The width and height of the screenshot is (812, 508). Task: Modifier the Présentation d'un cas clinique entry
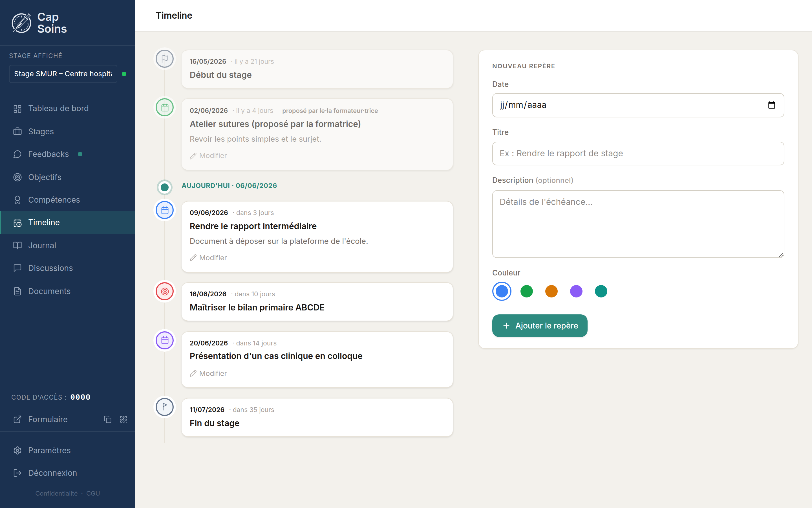[x=208, y=373]
